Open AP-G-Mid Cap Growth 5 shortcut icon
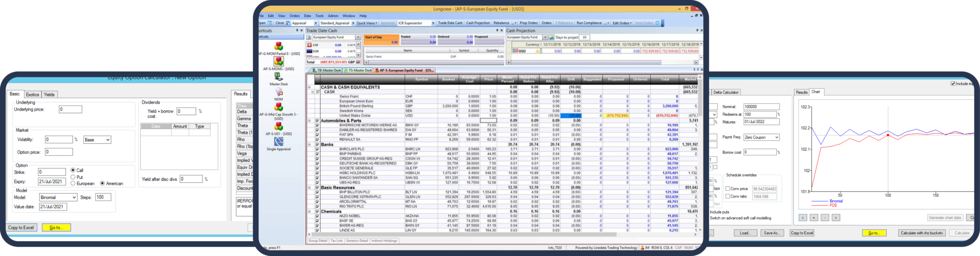The width and height of the screenshot is (980, 256). pos(278,107)
